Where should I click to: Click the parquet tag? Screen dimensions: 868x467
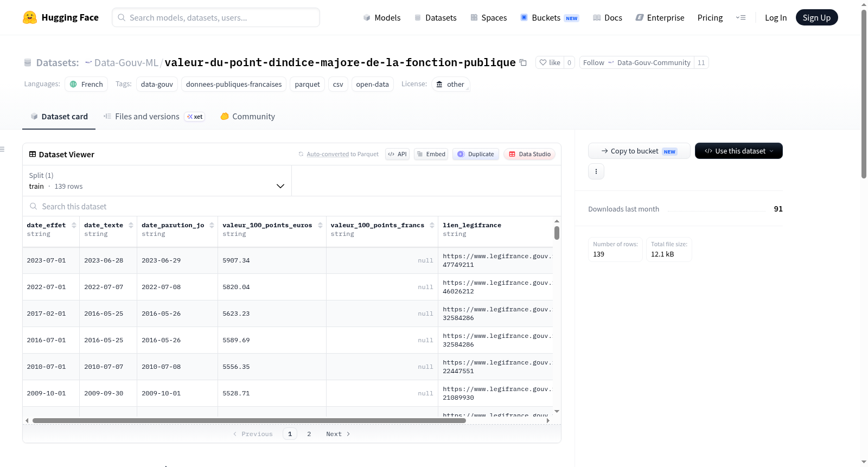click(307, 84)
